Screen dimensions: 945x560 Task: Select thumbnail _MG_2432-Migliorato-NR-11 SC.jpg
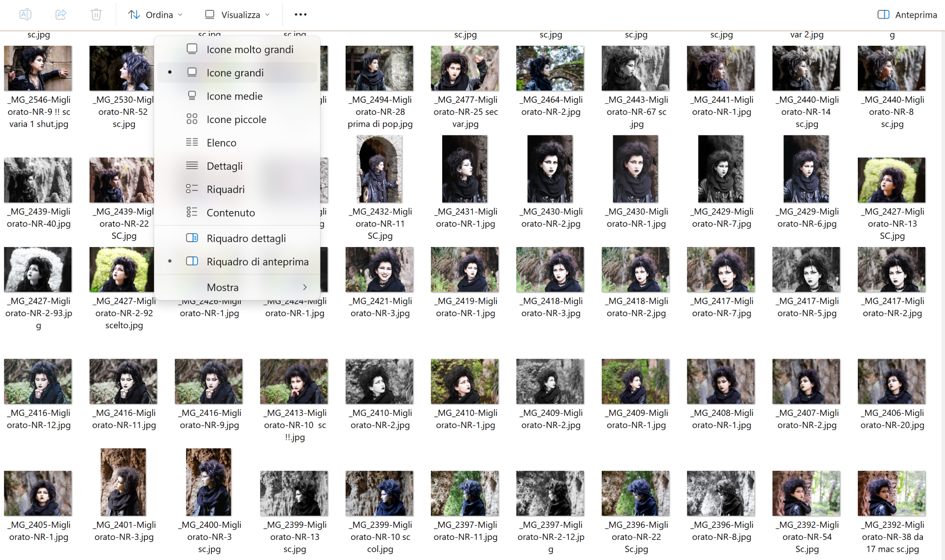(x=379, y=169)
